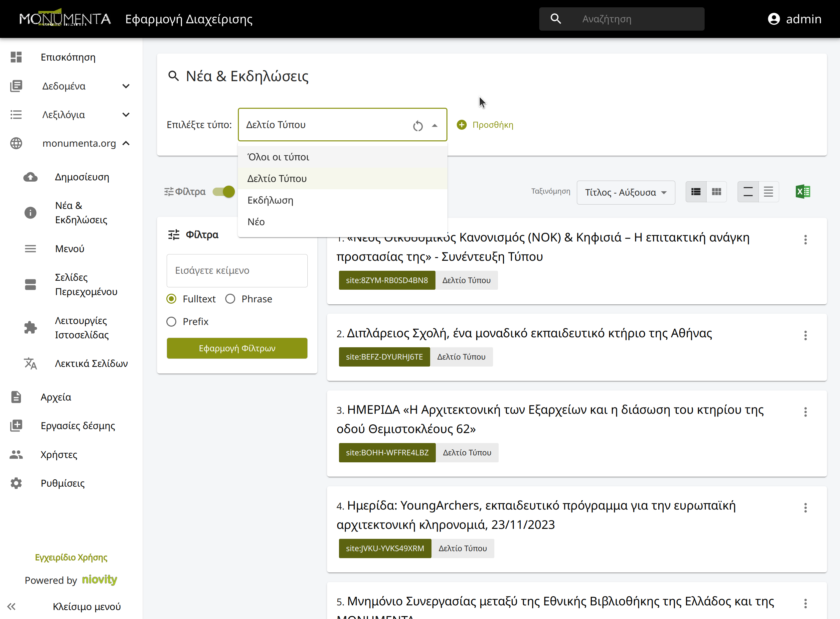Image resolution: width=840 pixels, height=619 pixels.
Task: Open Ρυθμίσεις in sidebar
Action: [x=63, y=483]
